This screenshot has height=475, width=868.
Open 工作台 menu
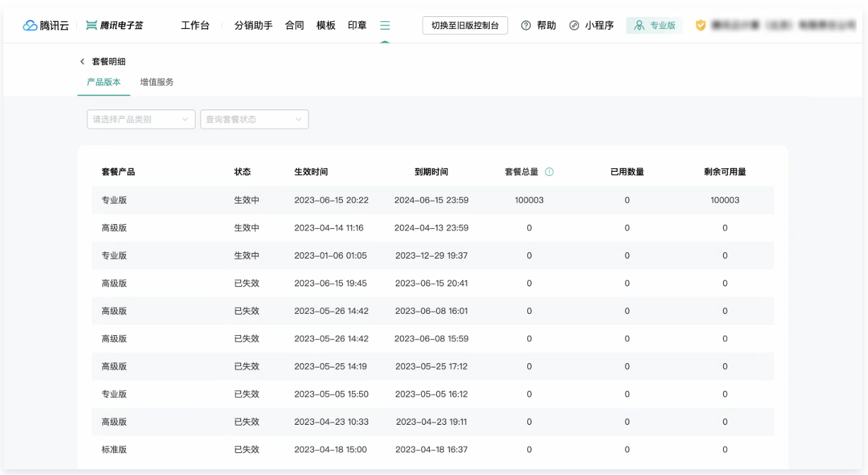point(195,25)
